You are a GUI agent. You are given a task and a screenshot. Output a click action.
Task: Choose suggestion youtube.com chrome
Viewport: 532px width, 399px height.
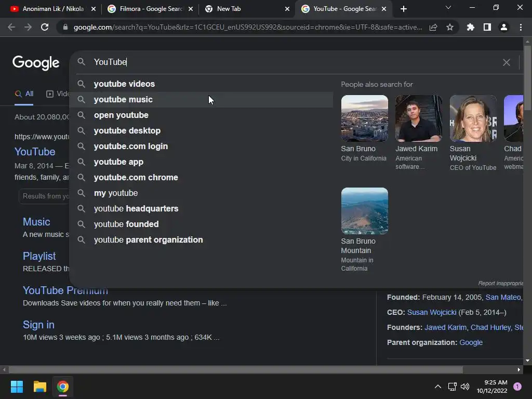(201, 178)
